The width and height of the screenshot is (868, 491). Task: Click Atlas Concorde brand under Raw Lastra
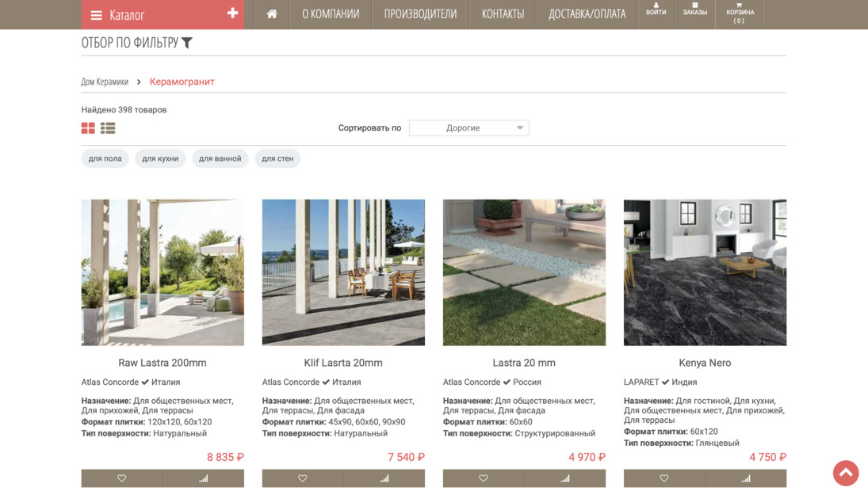(110, 382)
